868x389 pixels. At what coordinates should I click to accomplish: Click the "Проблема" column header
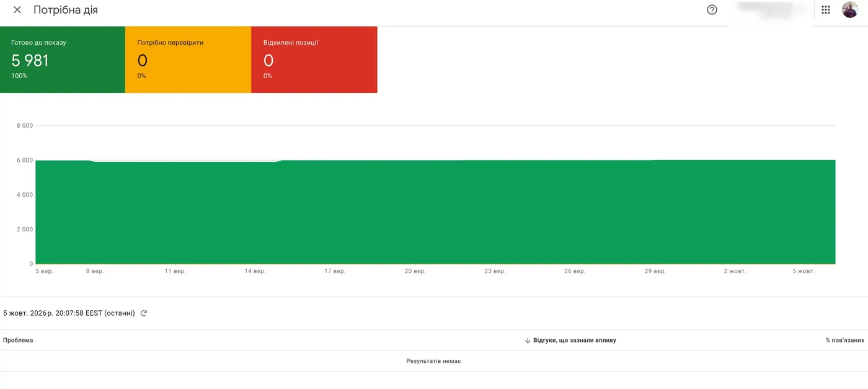click(x=18, y=341)
